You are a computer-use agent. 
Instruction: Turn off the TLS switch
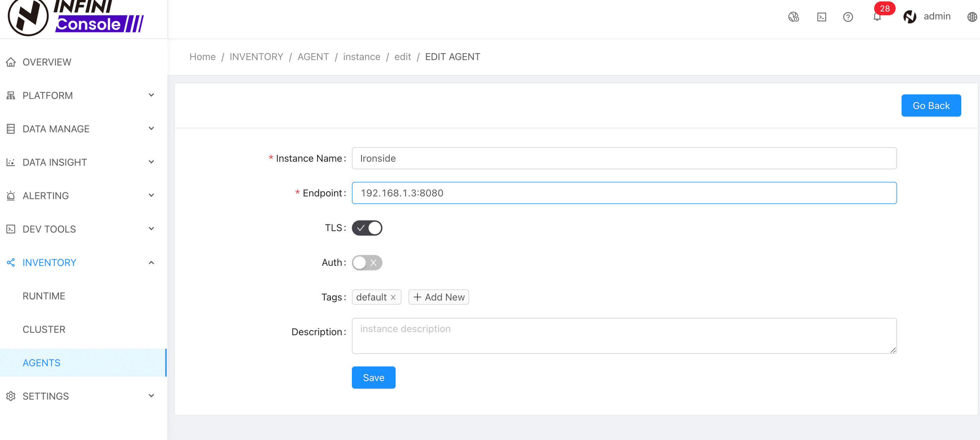coord(367,228)
